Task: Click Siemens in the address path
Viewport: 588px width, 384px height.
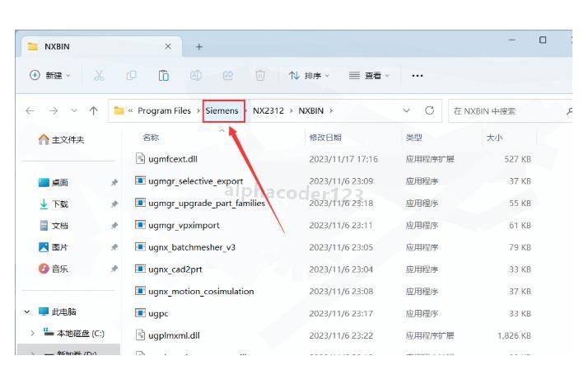Action: (x=222, y=110)
